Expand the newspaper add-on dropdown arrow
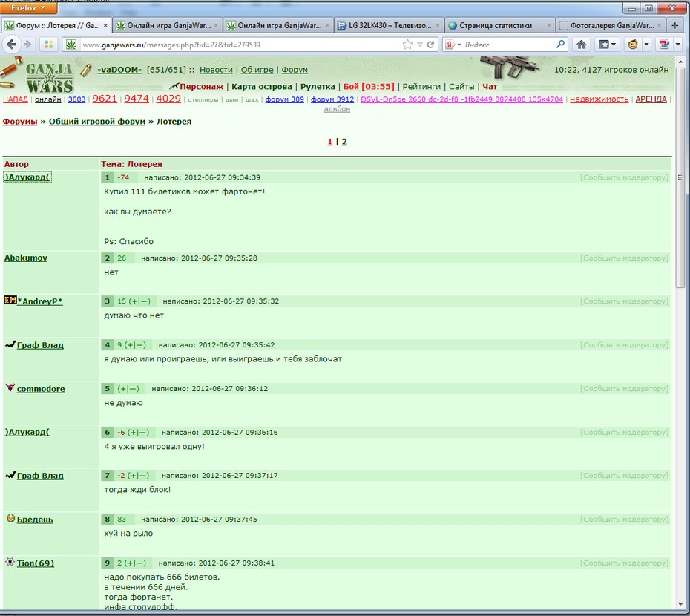The width and height of the screenshot is (690, 616). point(677,45)
